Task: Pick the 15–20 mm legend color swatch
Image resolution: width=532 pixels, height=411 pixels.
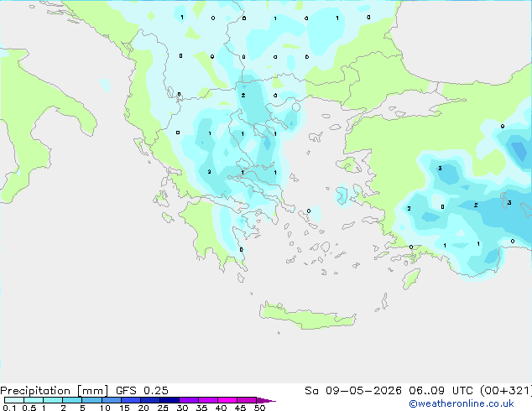Action: point(130,400)
